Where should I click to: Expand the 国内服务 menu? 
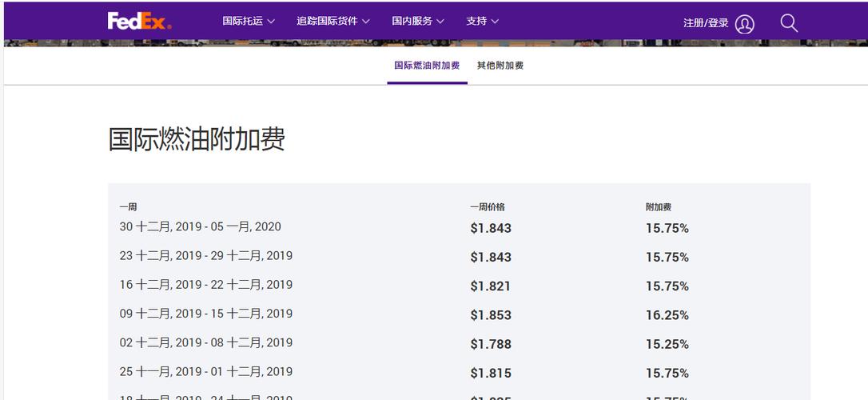point(418,21)
